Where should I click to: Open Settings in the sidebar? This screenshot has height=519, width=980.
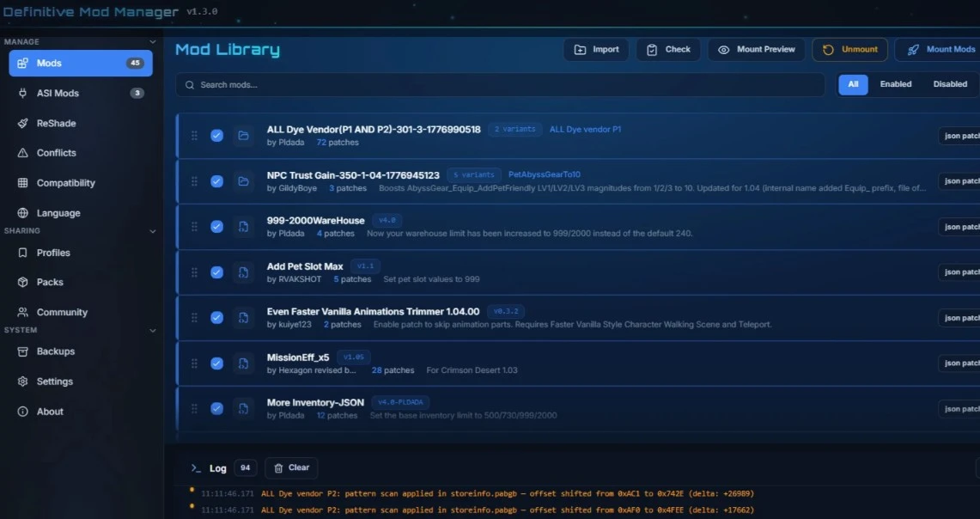tap(81, 382)
